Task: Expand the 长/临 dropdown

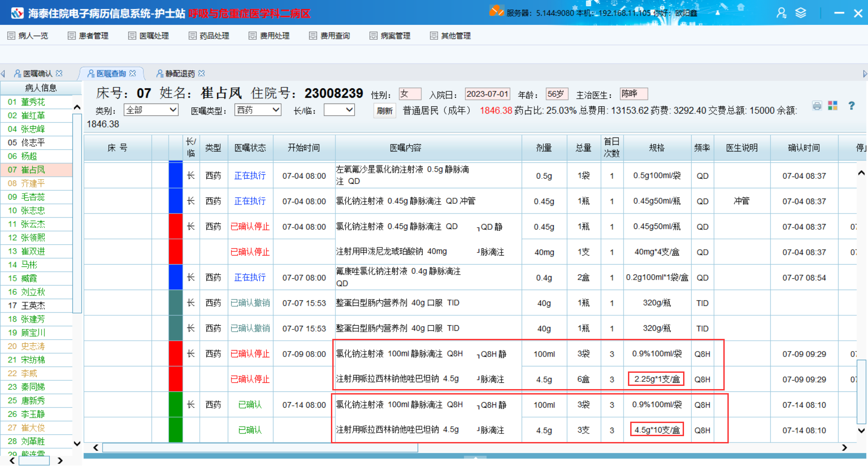Action: coord(339,110)
